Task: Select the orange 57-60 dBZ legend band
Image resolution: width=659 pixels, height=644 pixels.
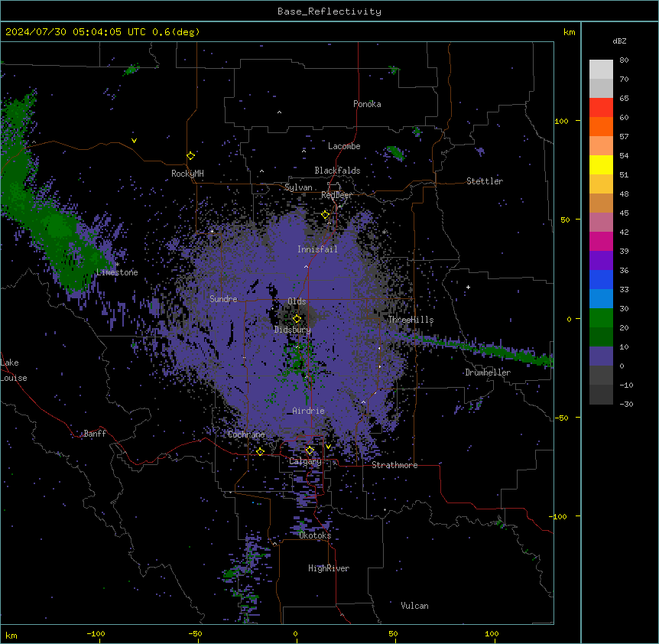Action: tap(601, 126)
